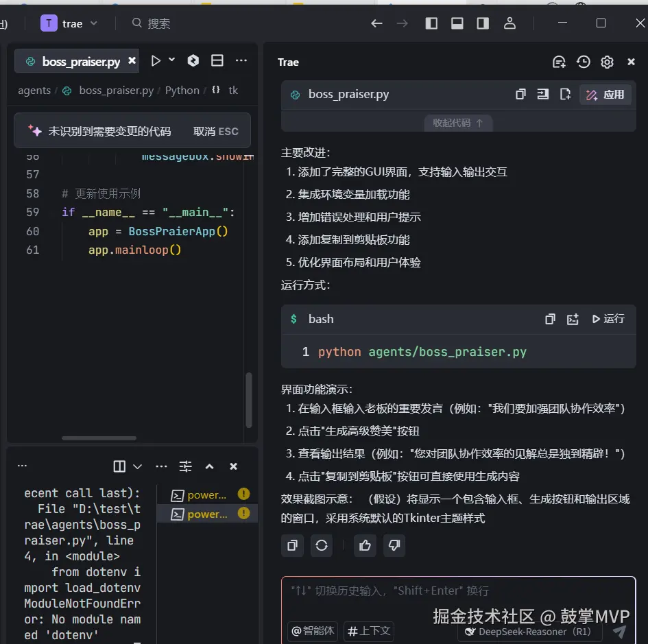This screenshot has height=644, width=648.
Task: Open the trae workspace dropdown
Action: (94, 23)
